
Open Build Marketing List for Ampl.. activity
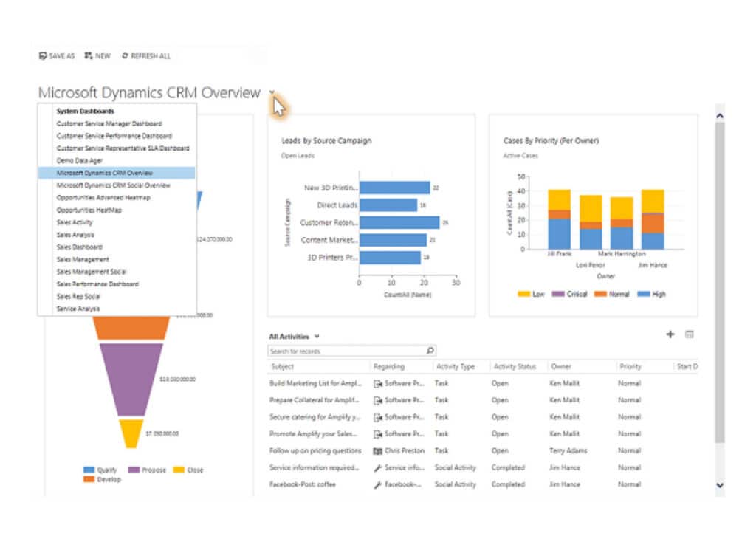click(315, 383)
